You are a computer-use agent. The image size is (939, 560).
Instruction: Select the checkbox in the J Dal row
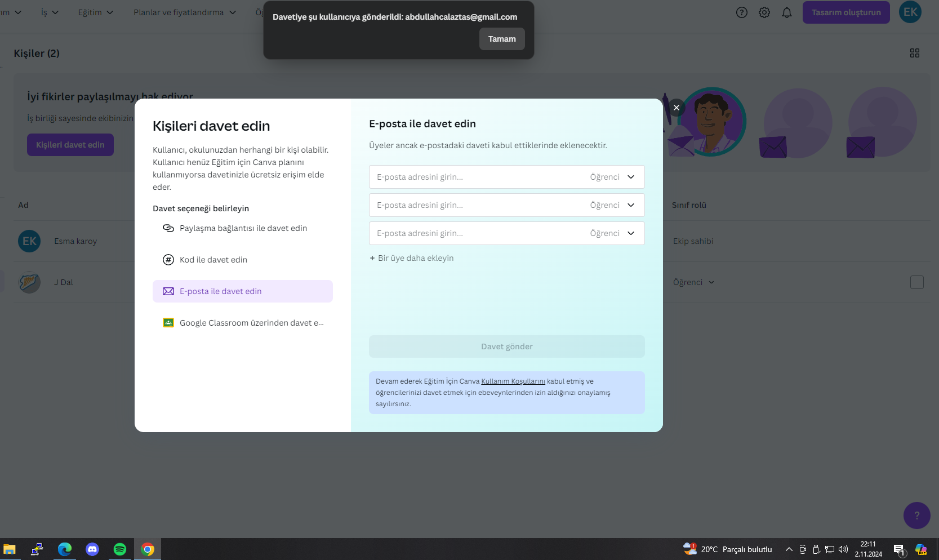click(917, 282)
